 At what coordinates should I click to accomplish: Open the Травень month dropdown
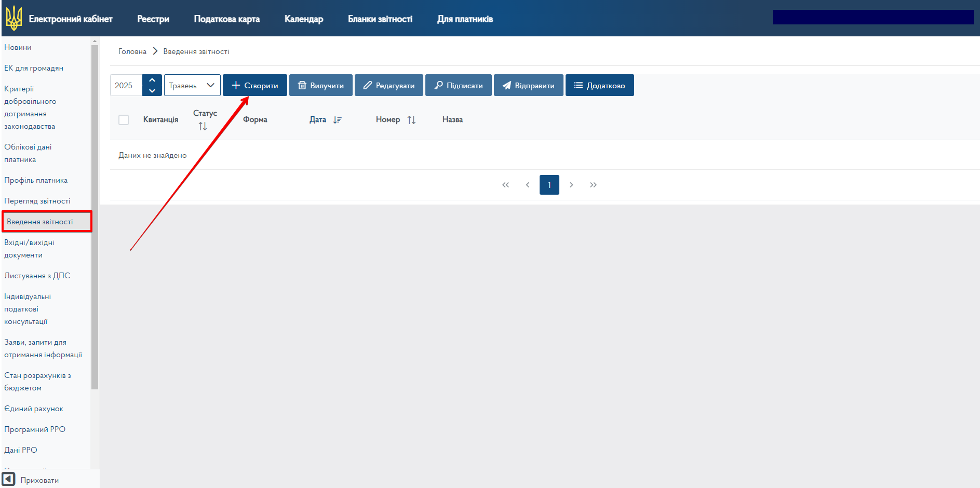(192, 86)
